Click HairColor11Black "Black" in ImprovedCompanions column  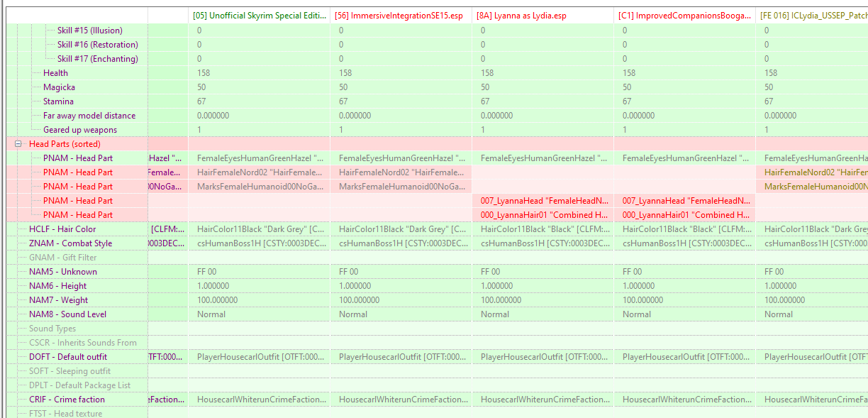pyautogui.click(x=685, y=229)
